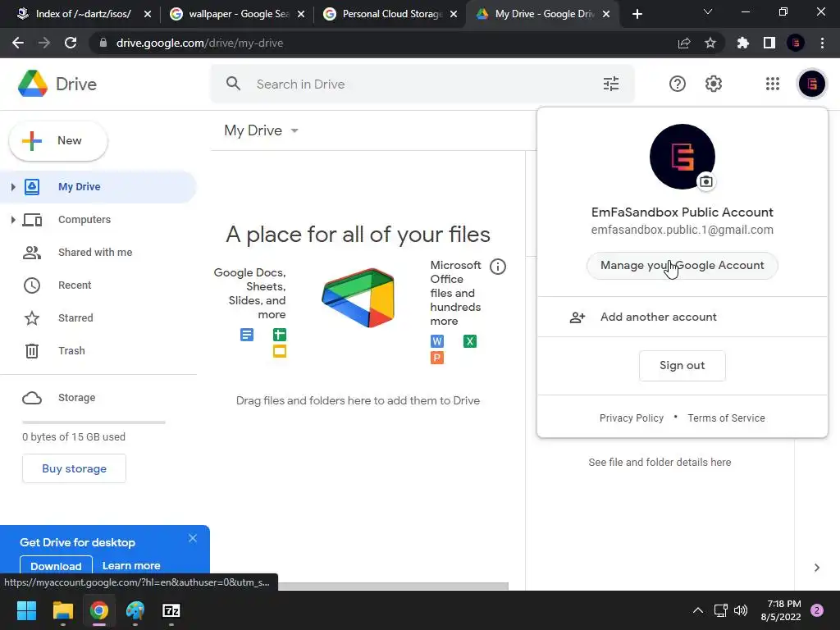Open File Explorer from taskbar
Image resolution: width=840 pixels, height=630 pixels.
pyautogui.click(x=62, y=610)
